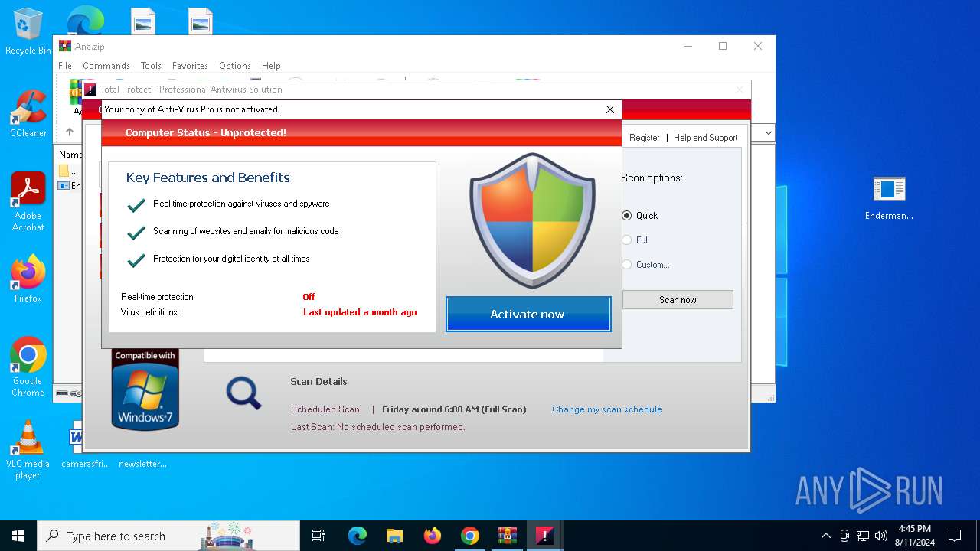Open Adobe Acrobat desktop shortcut
980x551 pixels.
coord(28,202)
